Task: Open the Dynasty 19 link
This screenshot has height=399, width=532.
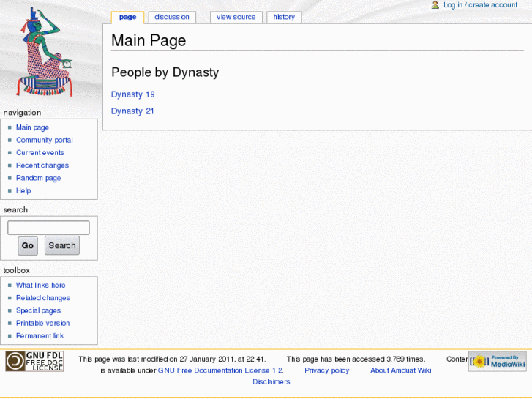Action: (133, 94)
